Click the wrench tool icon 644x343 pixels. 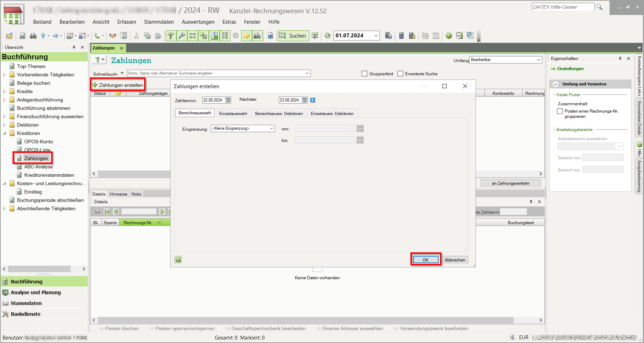[x=182, y=36]
